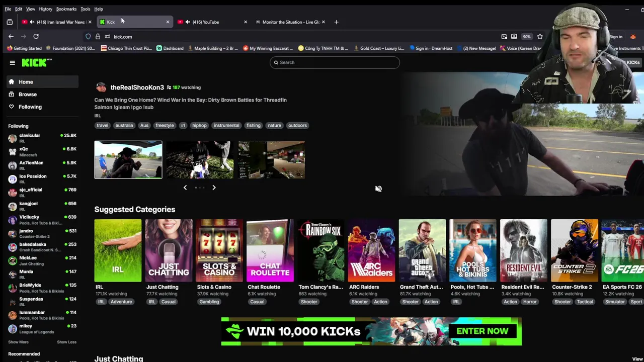Open Resident Evil category card
Screen dimensions: 644x362
click(x=524, y=250)
